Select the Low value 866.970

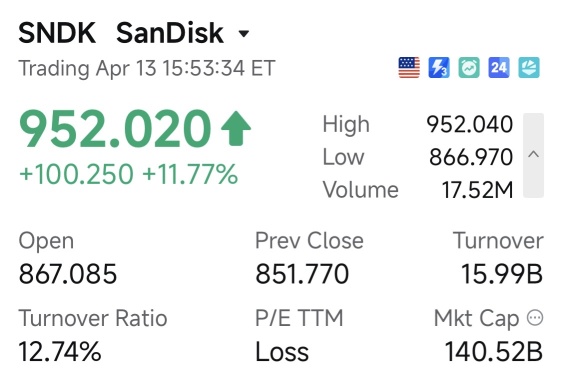(471, 157)
